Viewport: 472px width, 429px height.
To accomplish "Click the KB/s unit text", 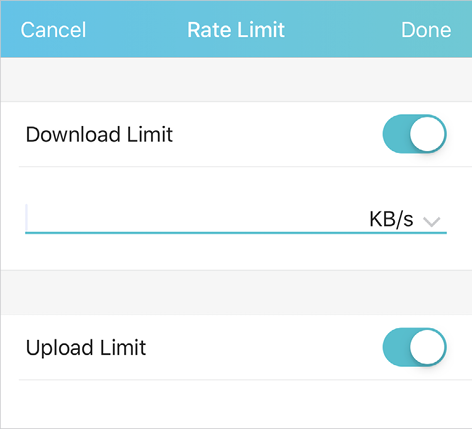I will click(391, 219).
